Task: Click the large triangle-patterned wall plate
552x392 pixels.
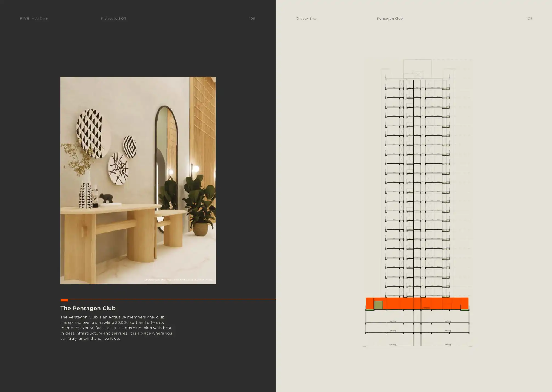Action: pyautogui.click(x=90, y=132)
